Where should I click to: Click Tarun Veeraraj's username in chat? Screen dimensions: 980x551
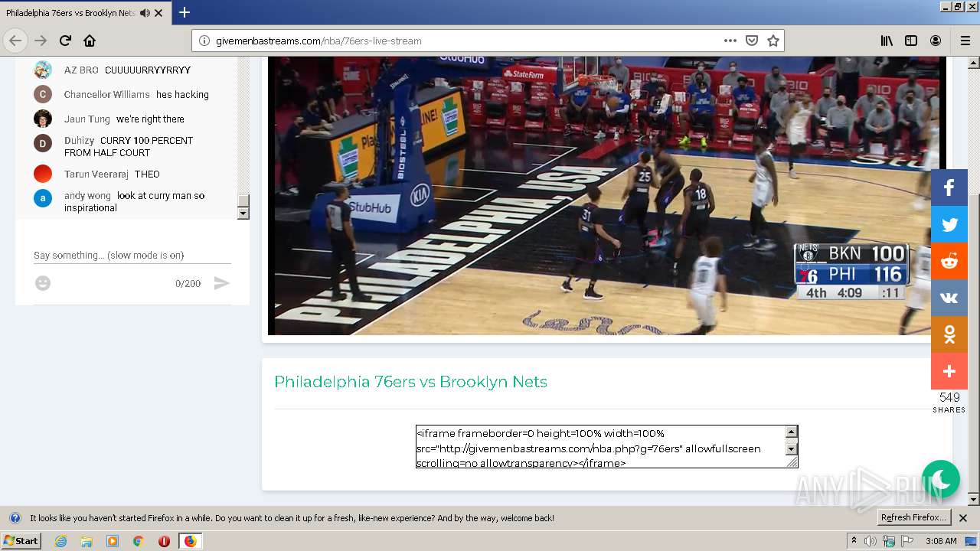click(96, 174)
